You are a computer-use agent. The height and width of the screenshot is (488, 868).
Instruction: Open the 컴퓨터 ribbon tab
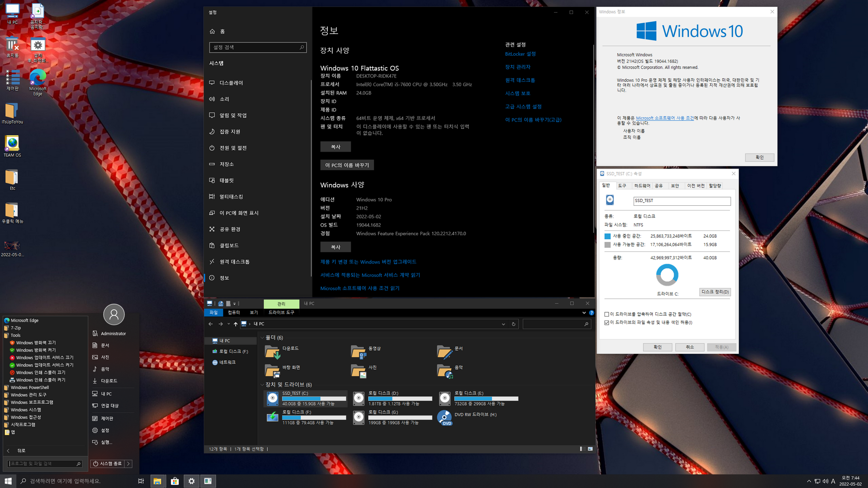[x=234, y=313]
